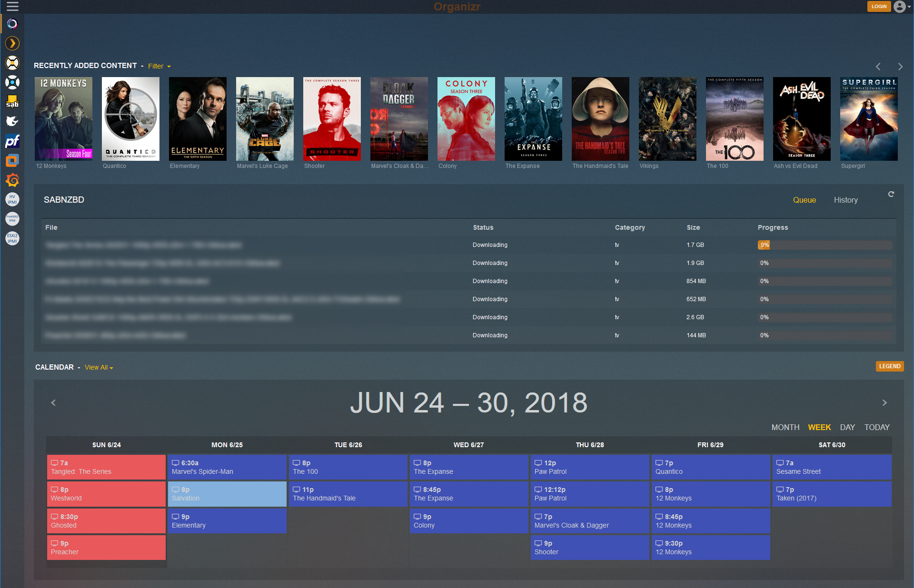Open the HV IPMI sidebar icon
Image resolution: width=914 pixels, height=588 pixels.
(x=12, y=199)
